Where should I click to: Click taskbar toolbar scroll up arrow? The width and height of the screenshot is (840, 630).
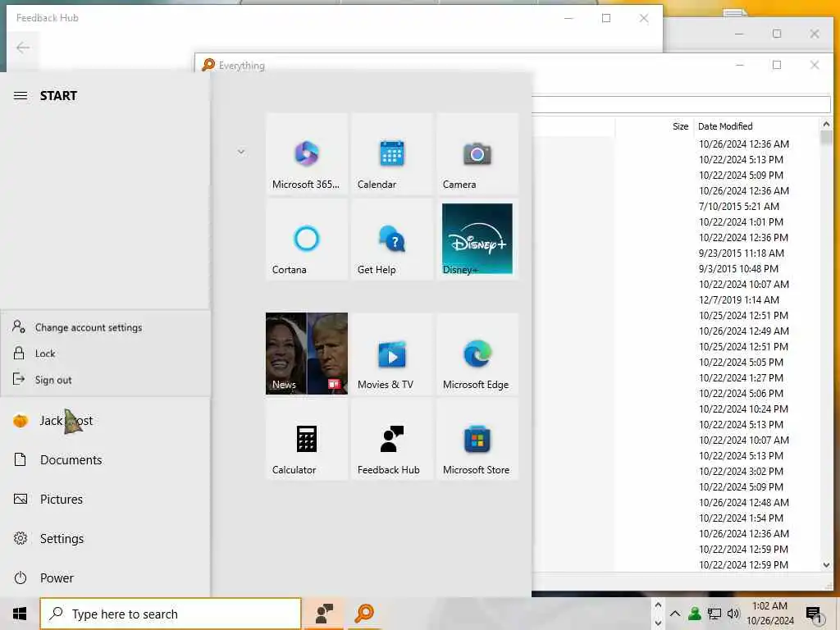[658, 605]
